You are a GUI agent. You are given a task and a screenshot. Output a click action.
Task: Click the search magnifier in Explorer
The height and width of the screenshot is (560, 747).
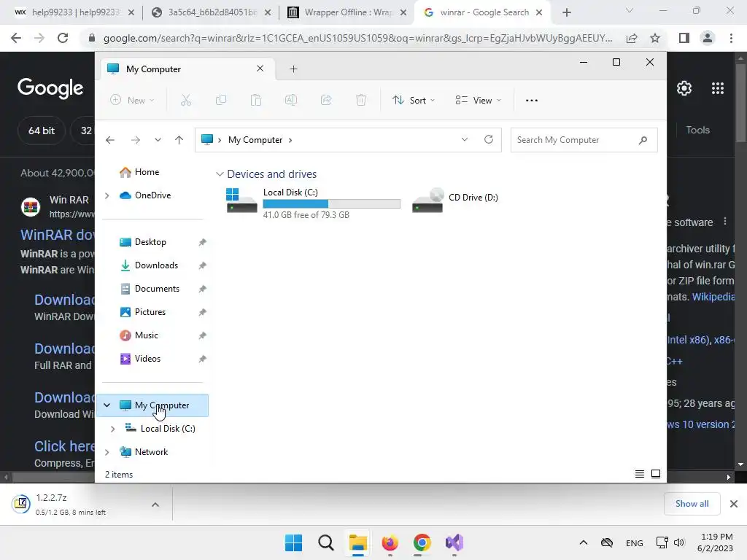pos(643,140)
